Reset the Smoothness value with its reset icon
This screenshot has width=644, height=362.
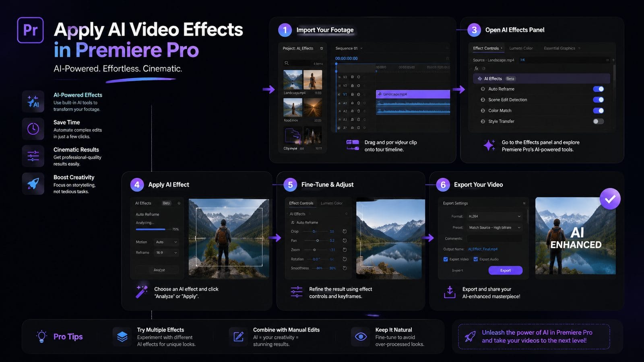[345, 268]
